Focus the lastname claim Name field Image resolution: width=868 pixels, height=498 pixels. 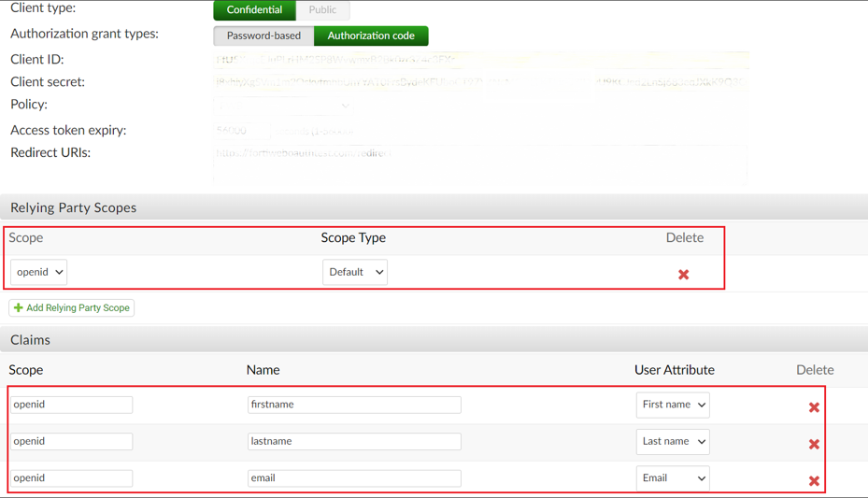(353, 441)
